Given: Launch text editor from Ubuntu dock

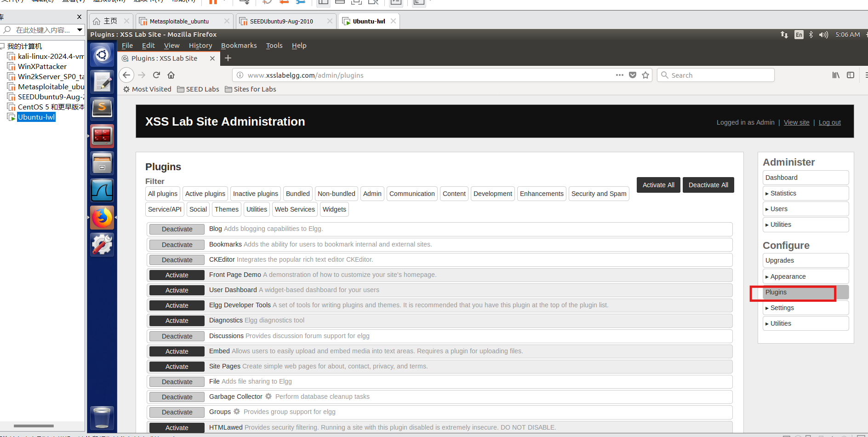Looking at the screenshot, I should [x=102, y=82].
